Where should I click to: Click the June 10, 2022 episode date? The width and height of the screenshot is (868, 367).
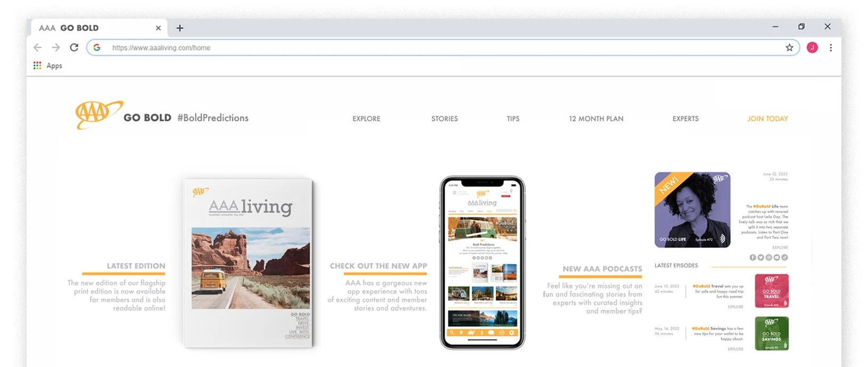(x=667, y=286)
